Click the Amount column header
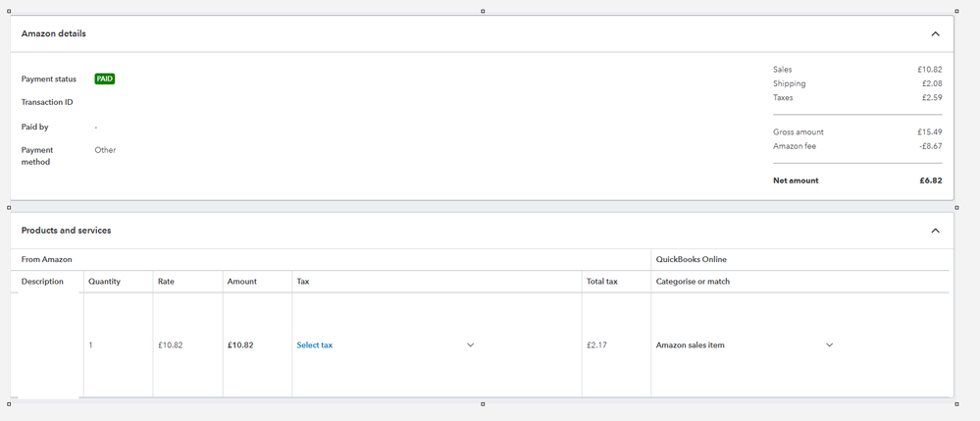980x421 pixels. (242, 282)
